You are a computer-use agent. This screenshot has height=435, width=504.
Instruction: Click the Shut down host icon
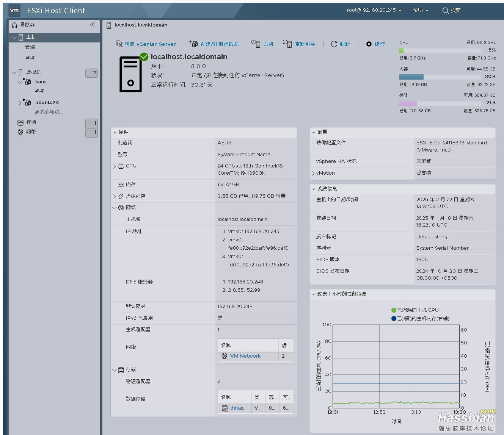coord(256,44)
